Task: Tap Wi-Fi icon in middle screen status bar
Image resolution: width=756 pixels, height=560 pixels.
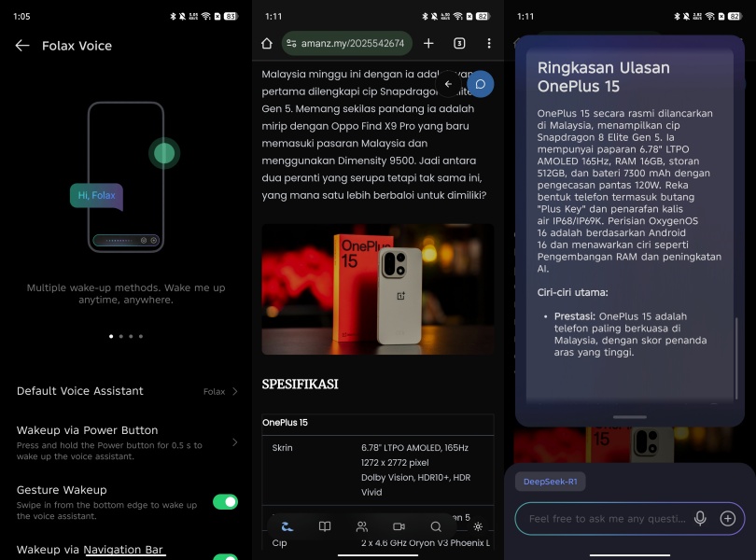Action: coord(457,17)
